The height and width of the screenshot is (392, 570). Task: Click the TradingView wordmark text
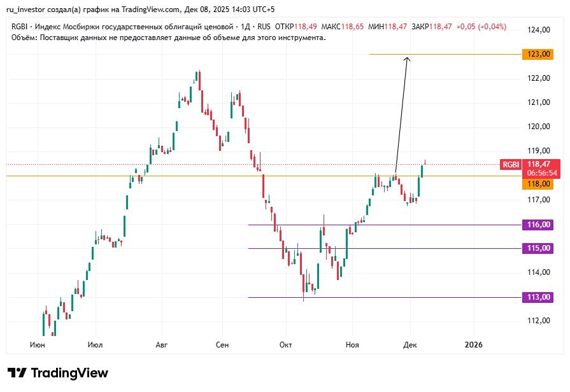(x=69, y=373)
